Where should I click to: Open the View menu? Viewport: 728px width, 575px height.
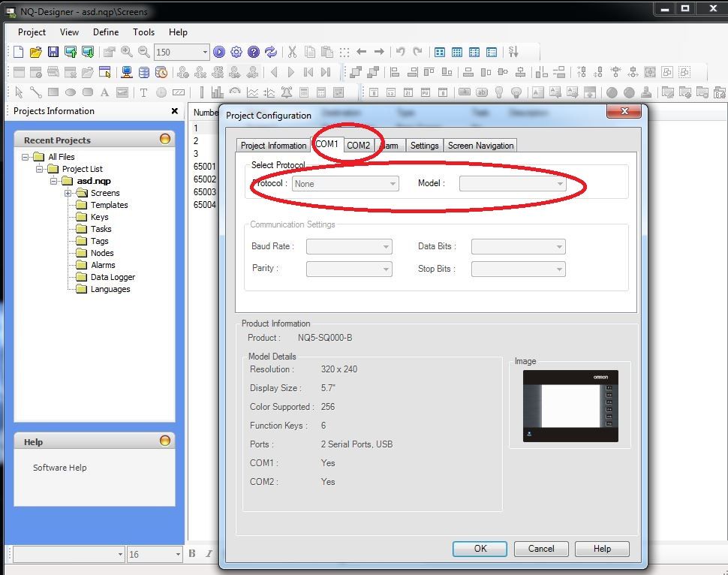pos(69,32)
